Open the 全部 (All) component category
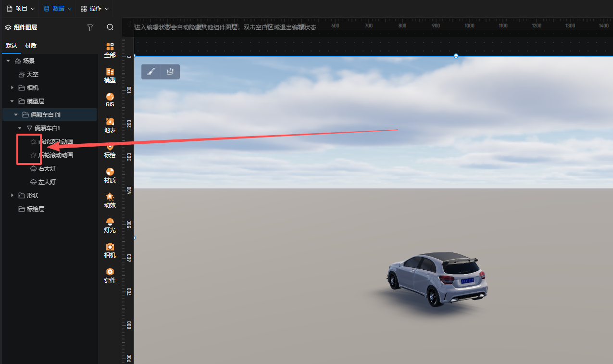Viewport: 613px width, 364px height. 110,50
